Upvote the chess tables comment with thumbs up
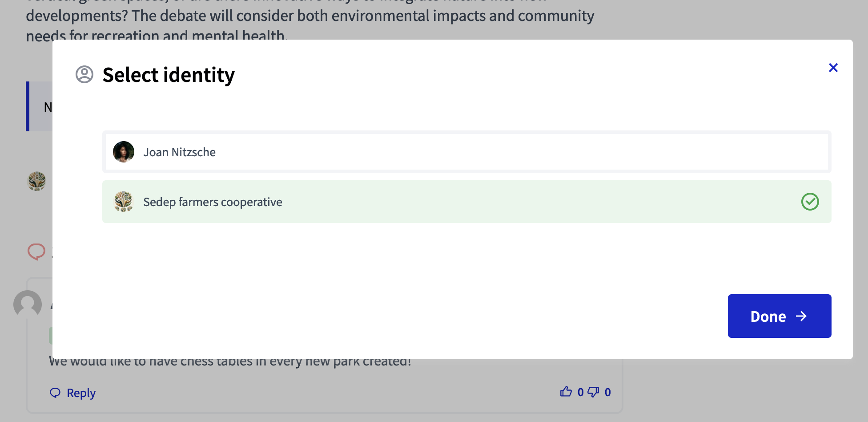Image resolution: width=868 pixels, height=422 pixels. point(566,392)
